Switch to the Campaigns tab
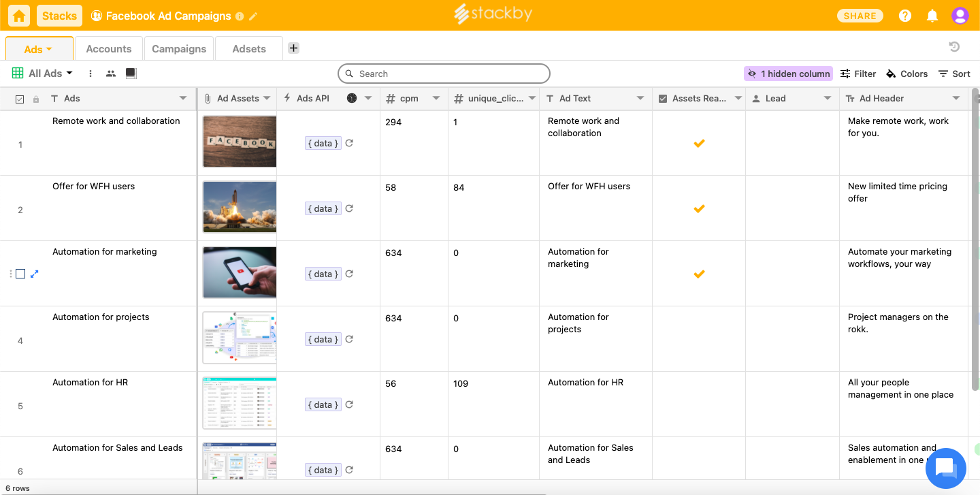Screen dimensions: 980x495 click(179, 48)
